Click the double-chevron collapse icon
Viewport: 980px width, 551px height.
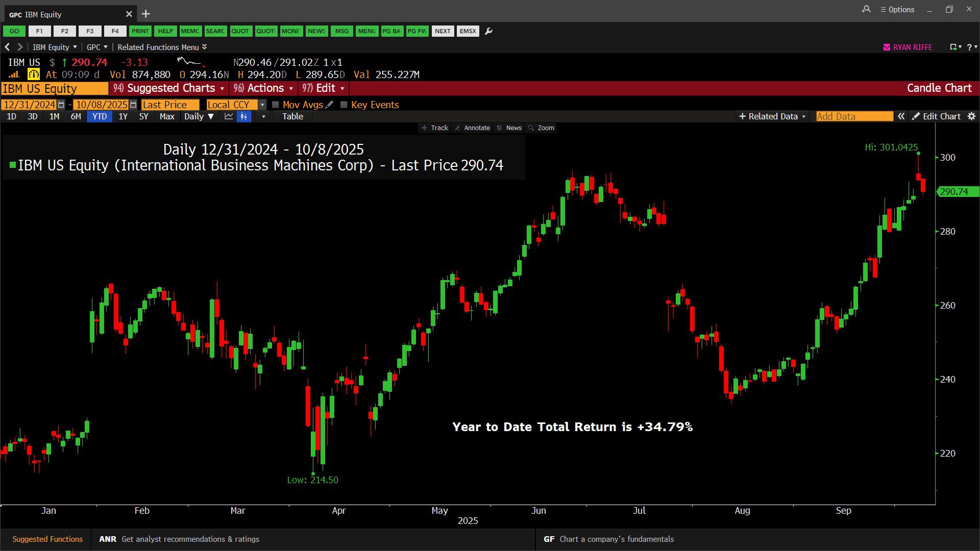coord(901,116)
